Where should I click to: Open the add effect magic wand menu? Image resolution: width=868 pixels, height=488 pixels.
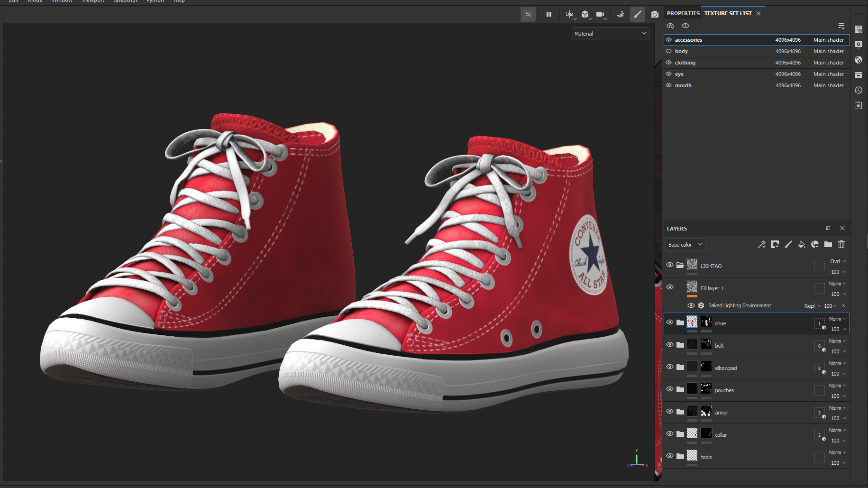[761, 245]
